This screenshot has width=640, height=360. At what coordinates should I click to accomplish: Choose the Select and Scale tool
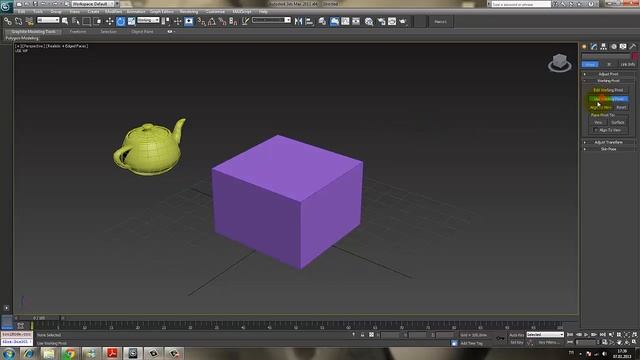click(131, 21)
